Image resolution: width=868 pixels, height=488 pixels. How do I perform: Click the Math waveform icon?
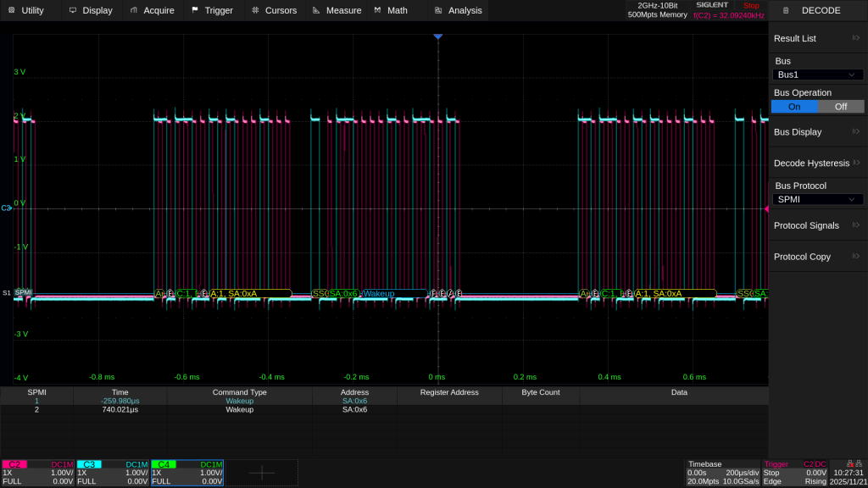[x=378, y=10]
